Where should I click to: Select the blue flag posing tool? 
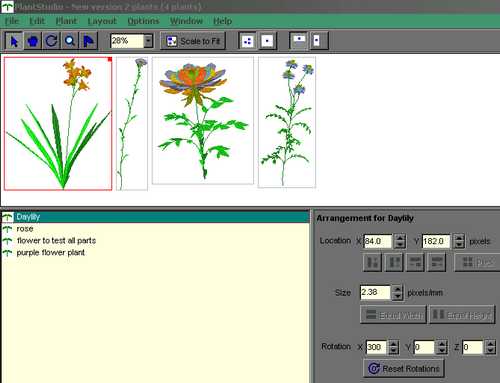[x=88, y=41]
